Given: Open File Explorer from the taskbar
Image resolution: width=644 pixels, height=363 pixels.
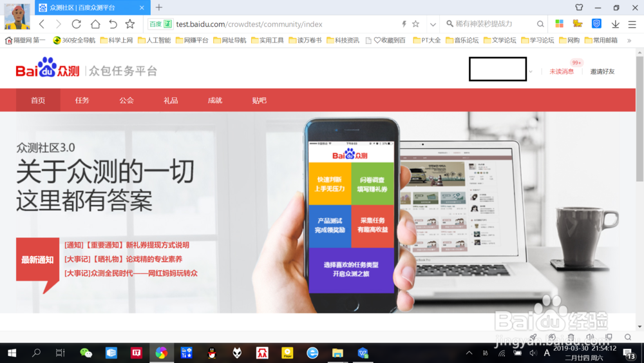Looking at the screenshot, I should (x=337, y=353).
